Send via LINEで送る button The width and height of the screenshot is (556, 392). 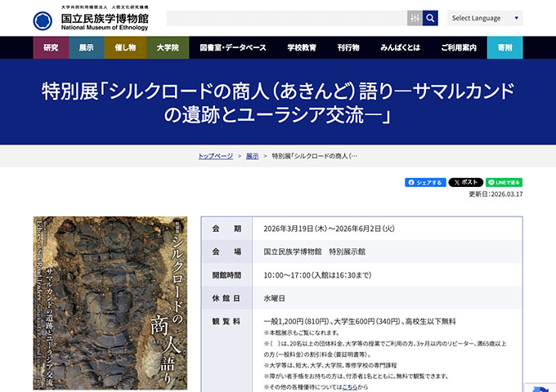point(504,182)
